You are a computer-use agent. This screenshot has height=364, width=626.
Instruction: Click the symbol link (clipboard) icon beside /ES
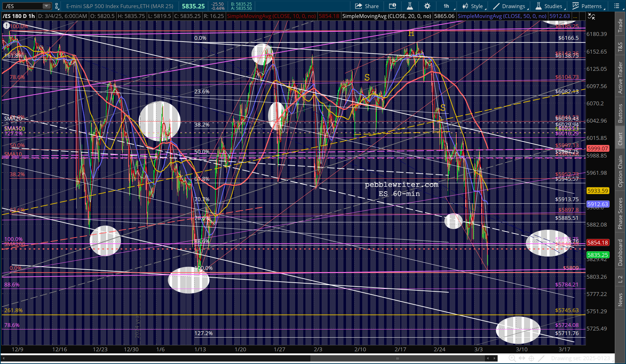[57, 6]
